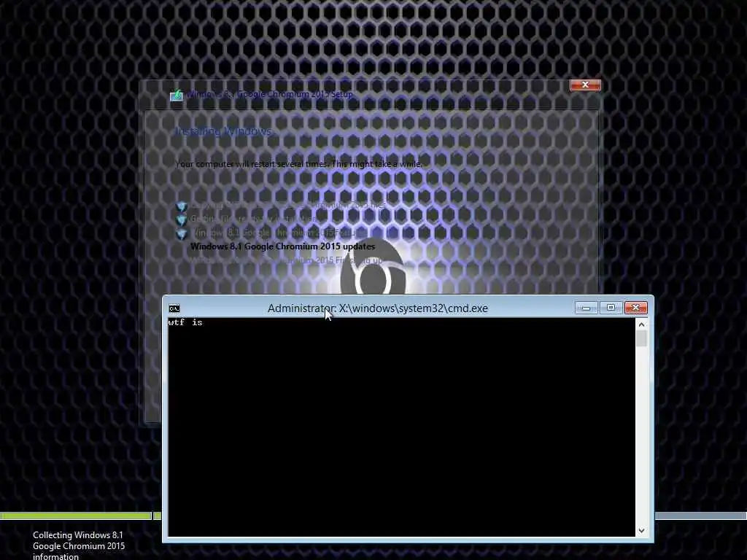Click 'Collecting Windows 8.1 Google Chromium 2015 information' label
747x560 pixels.
click(x=79, y=545)
